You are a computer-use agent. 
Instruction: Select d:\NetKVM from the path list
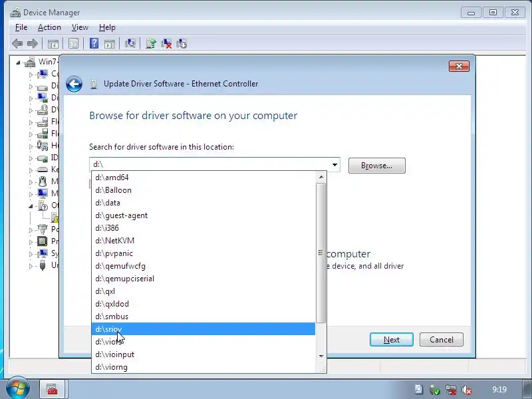click(x=203, y=241)
